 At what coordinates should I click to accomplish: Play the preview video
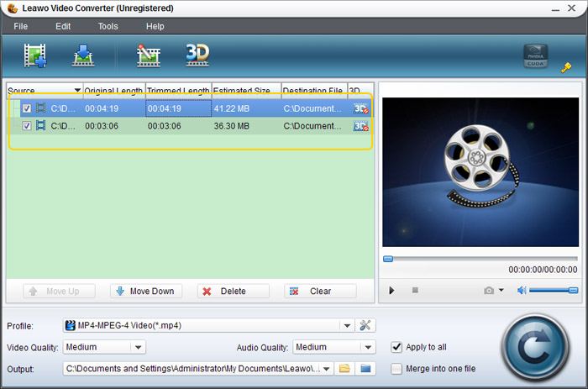tap(391, 291)
